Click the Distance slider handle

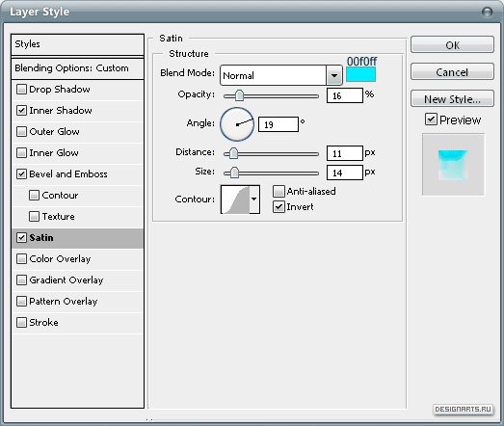(233, 153)
